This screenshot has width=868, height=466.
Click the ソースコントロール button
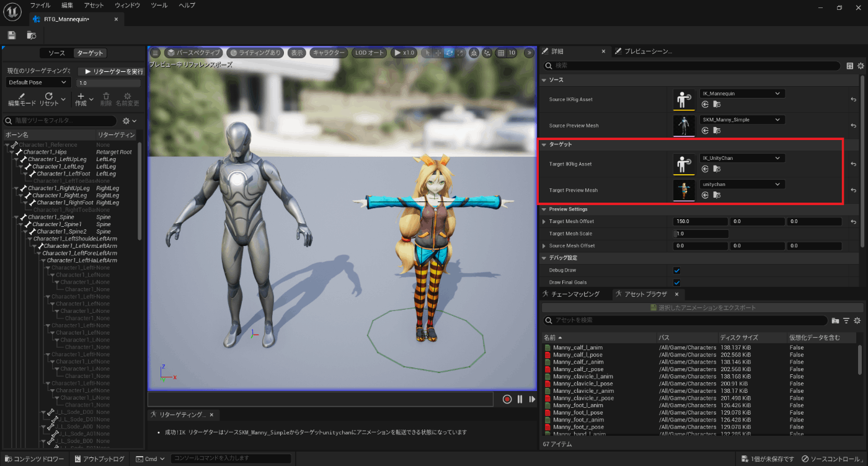(x=831, y=459)
